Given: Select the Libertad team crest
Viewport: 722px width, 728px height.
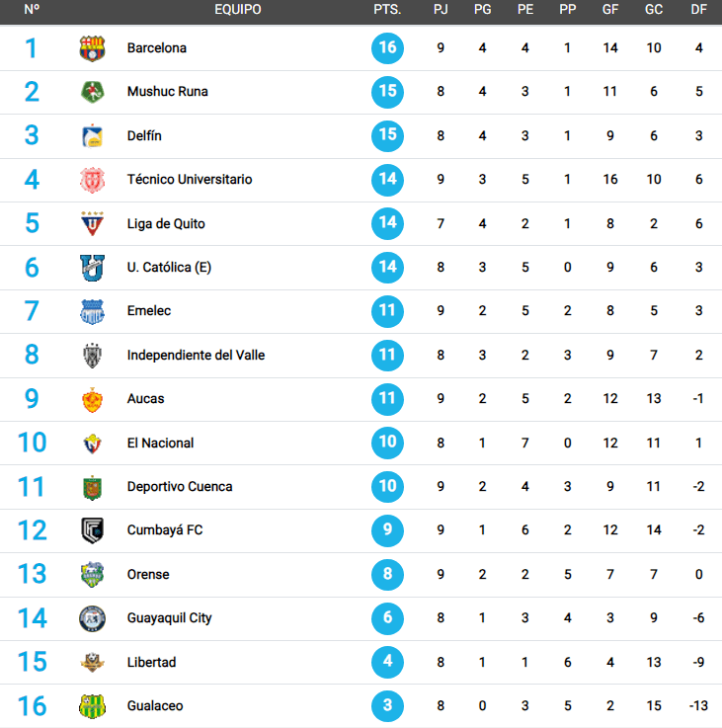Looking at the screenshot, I should 93,662.
